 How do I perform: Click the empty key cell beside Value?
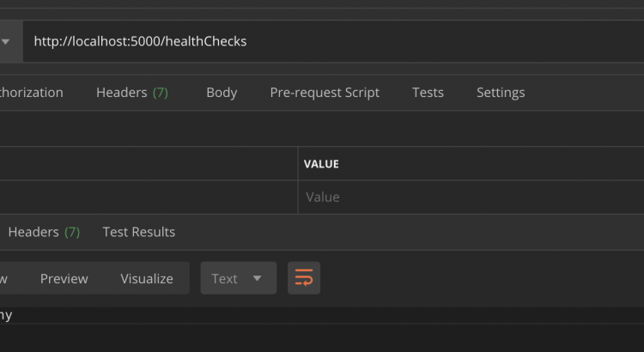[x=148, y=197]
